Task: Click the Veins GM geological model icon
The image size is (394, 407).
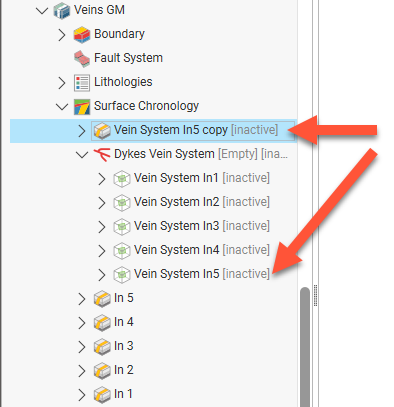Action: click(62, 10)
